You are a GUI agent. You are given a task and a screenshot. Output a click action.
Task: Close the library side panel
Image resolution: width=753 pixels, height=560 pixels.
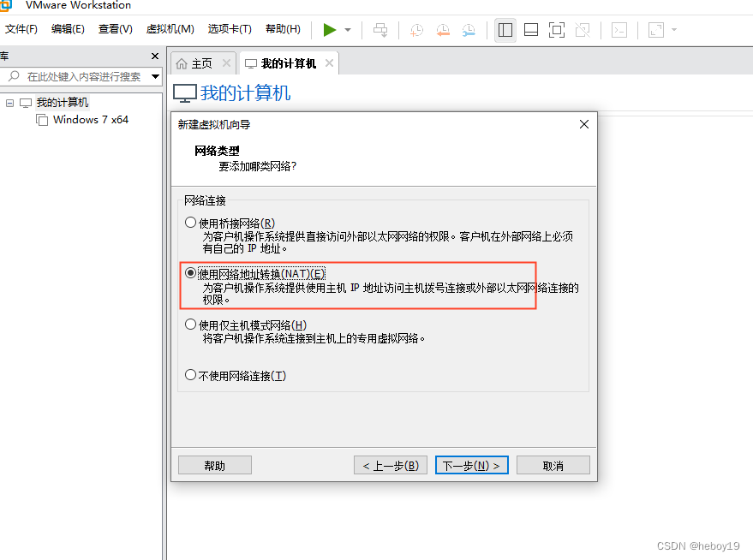(155, 57)
